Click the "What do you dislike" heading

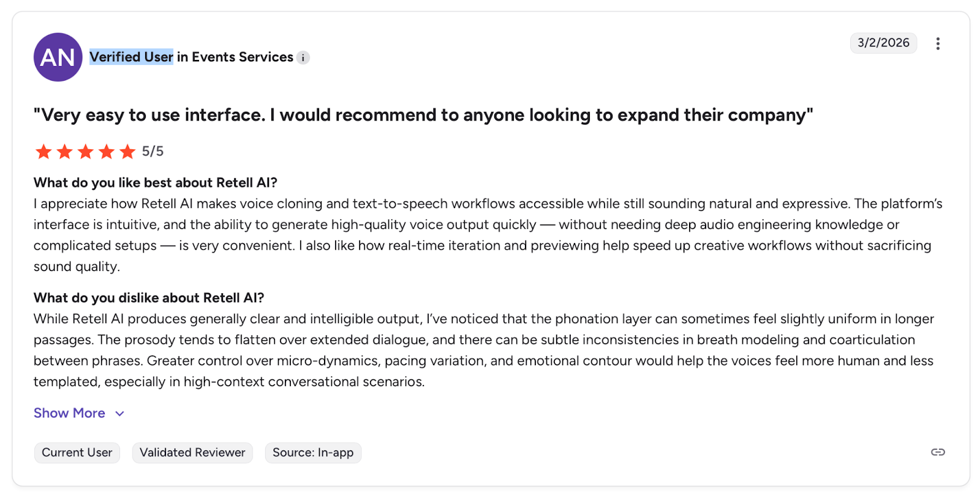click(149, 297)
